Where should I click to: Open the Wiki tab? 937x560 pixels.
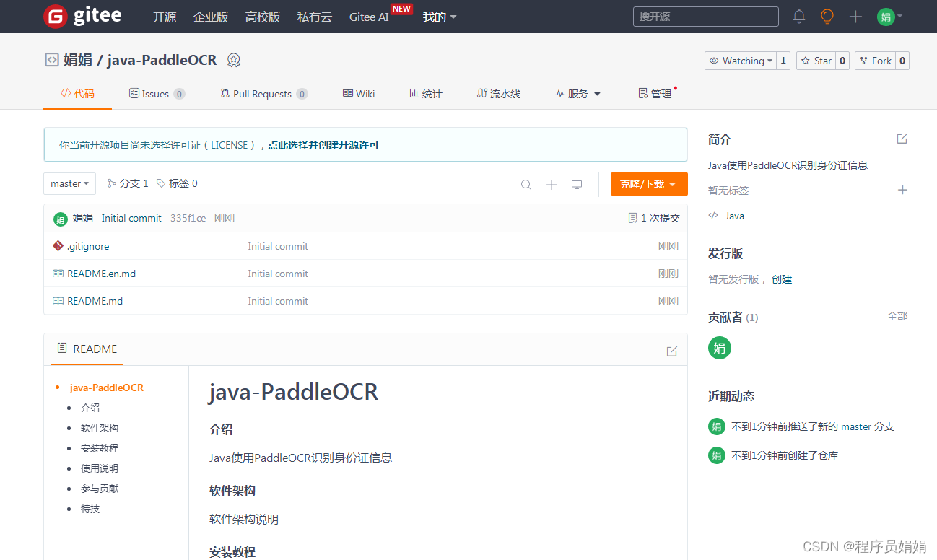point(359,94)
